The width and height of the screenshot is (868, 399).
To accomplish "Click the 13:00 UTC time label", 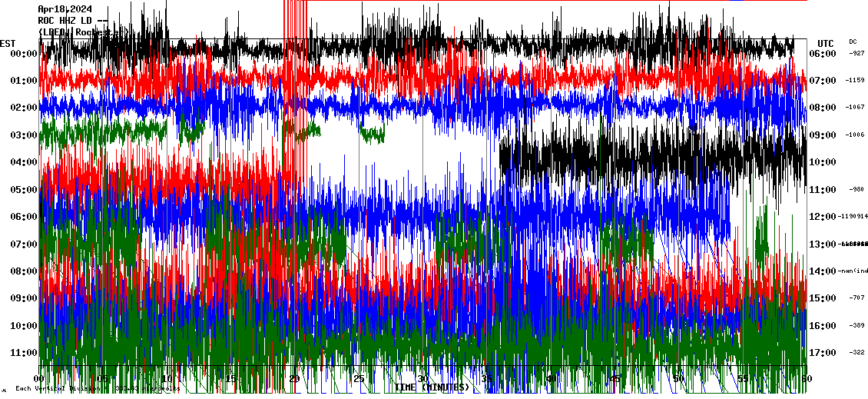I will pyautogui.click(x=823, y=244).
